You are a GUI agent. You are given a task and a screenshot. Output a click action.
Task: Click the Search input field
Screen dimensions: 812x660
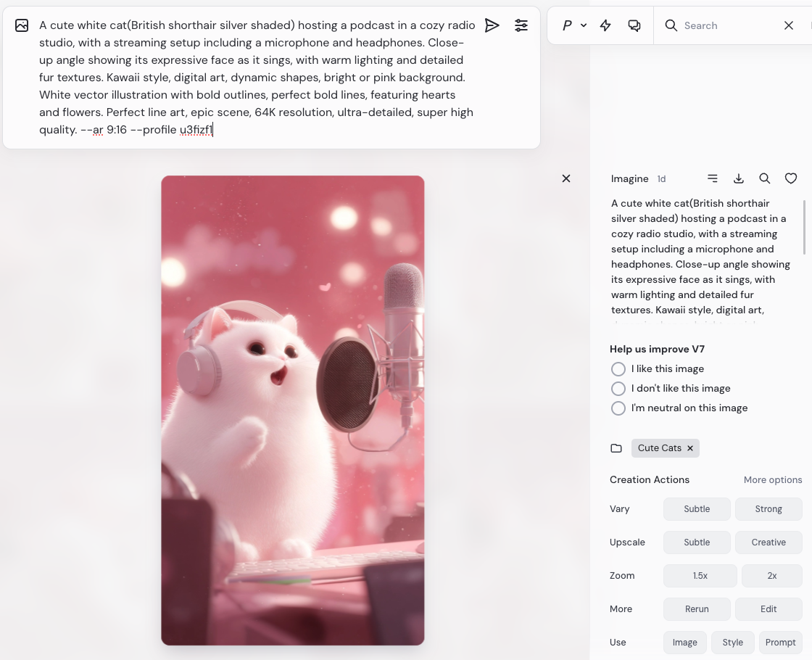(729, 25)
